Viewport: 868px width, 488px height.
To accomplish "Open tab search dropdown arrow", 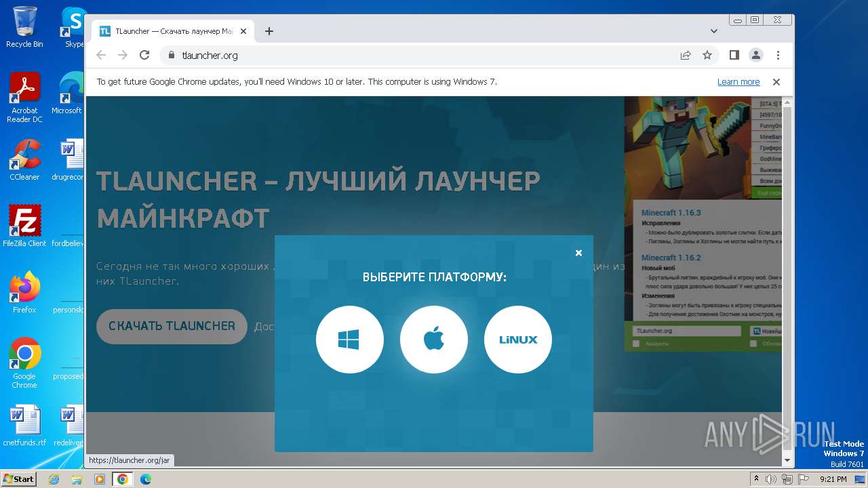I will point(714,31).
